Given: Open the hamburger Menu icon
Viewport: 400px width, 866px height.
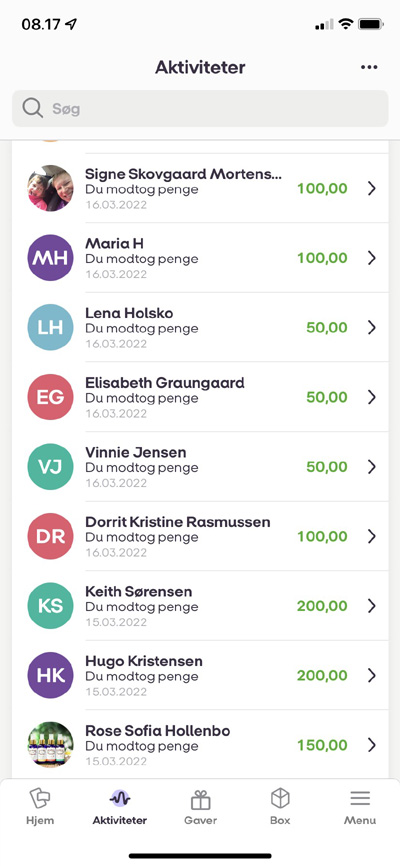Looking at the screenshot, I should click(x=360, y=799).
